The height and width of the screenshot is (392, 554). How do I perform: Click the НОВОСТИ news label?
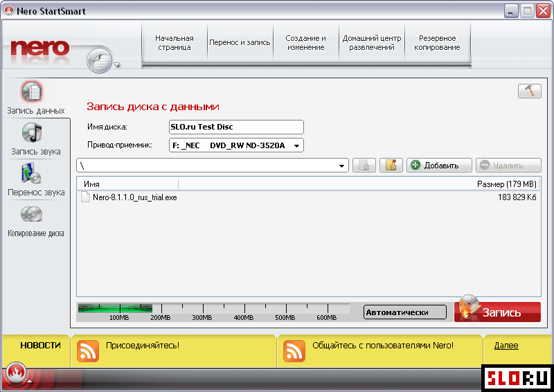pyautogui.click(x=40, y=346)
